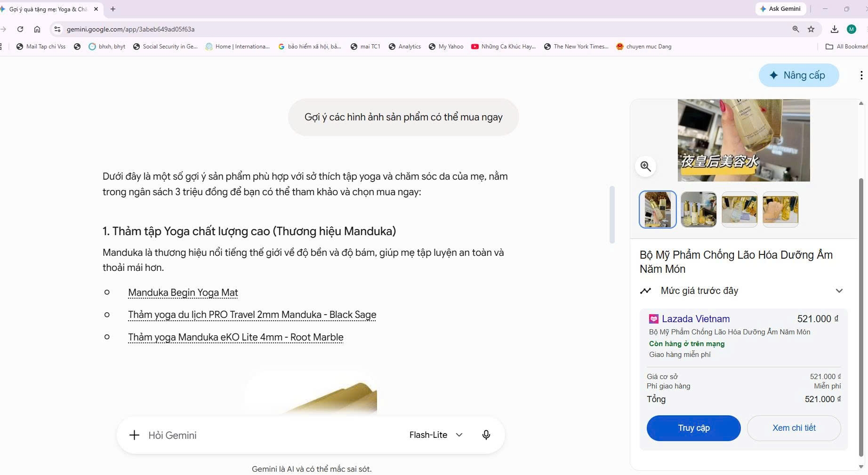The height and width of the screenshot is (475, 868).
Task: Click product panel scroll down arrow
Action: tap(861, 467)
